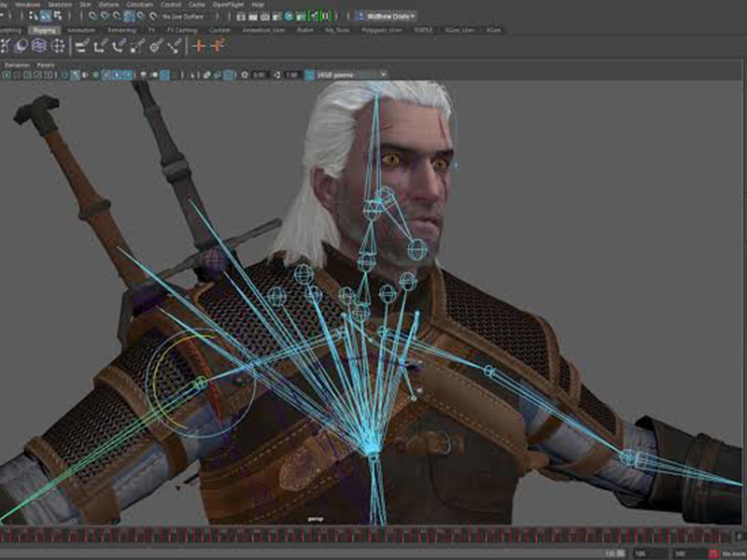Image resolution: width=747 pixels, height=560 pixels.
Task: Click the gamma value field
Action: pyautogui.click(x=291, y=76)
